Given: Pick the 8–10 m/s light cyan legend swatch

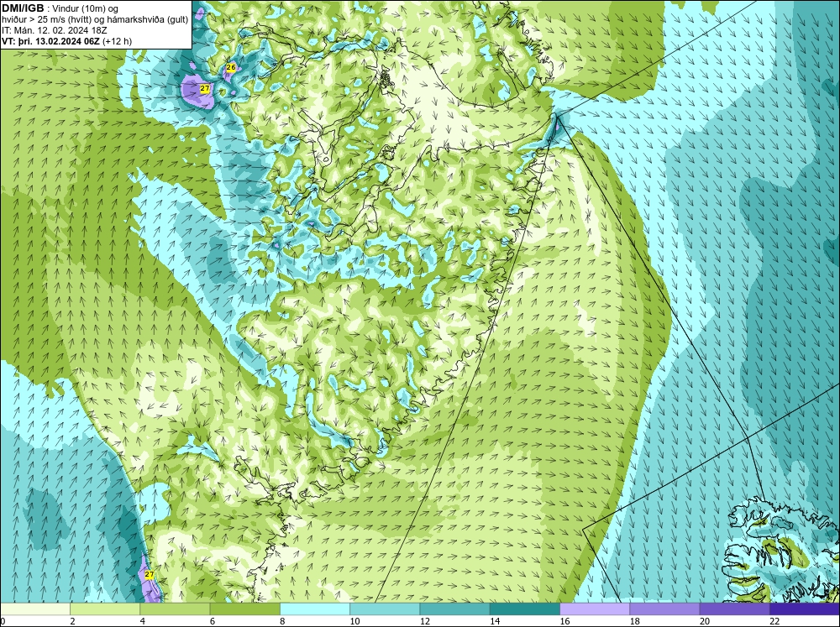Looking at the screenshot, I should click(x=315, y=609).
